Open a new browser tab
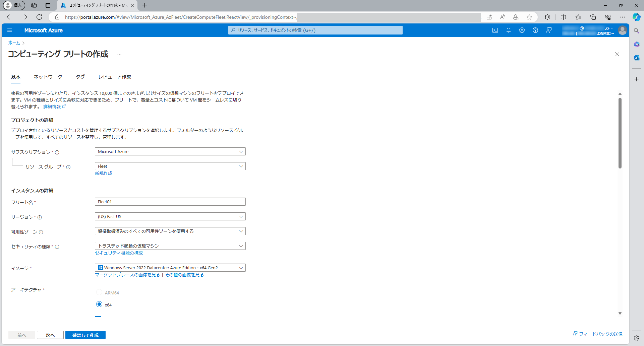 (x=144, y=5)
